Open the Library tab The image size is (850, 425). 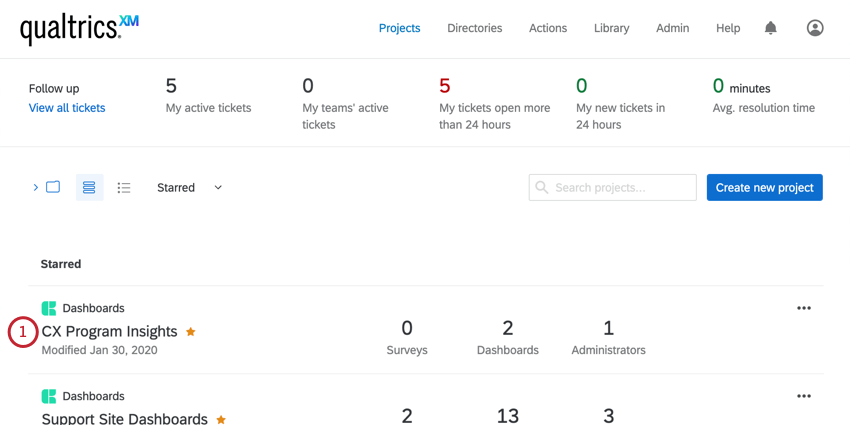[x=611, y=28]
